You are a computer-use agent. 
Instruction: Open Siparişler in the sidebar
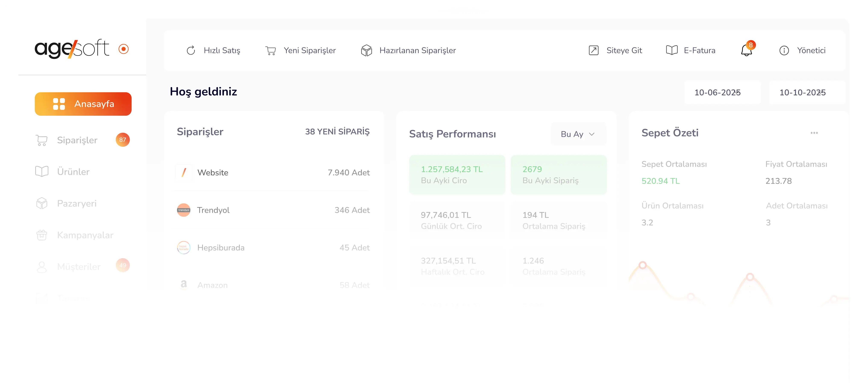click(x=77, y=140)
